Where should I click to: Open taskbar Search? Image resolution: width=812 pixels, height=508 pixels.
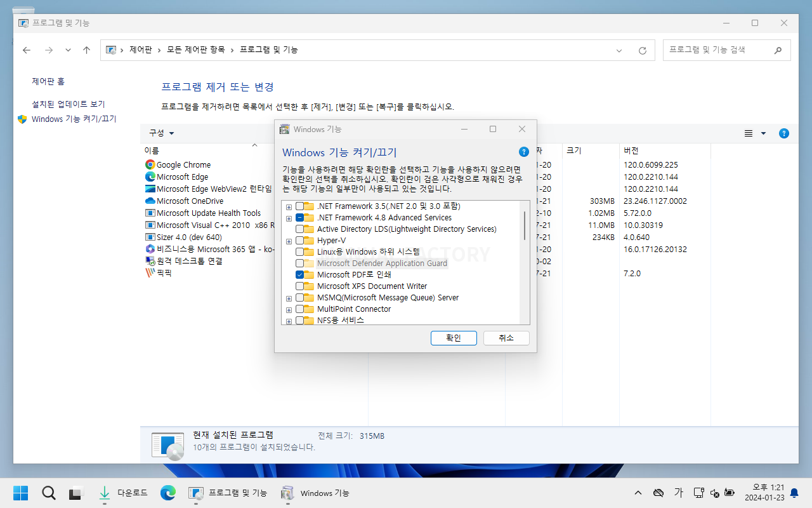click(49, 493)
